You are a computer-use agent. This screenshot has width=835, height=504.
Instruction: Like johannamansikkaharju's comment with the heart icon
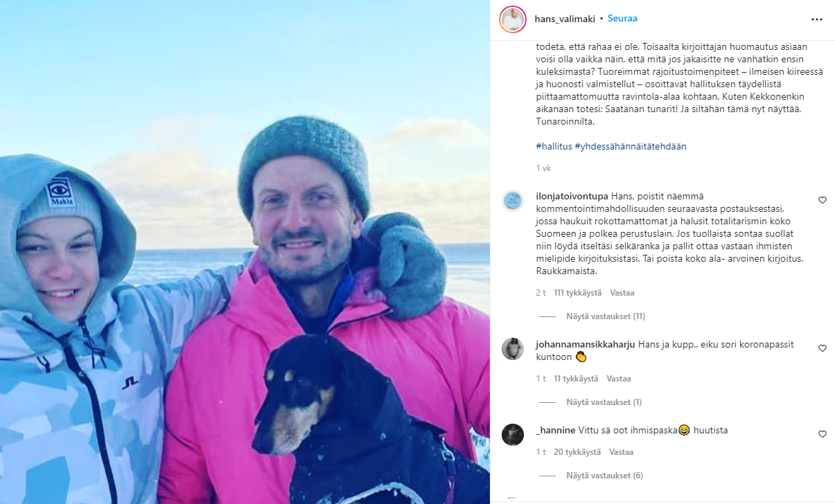(x=823, y=348)
